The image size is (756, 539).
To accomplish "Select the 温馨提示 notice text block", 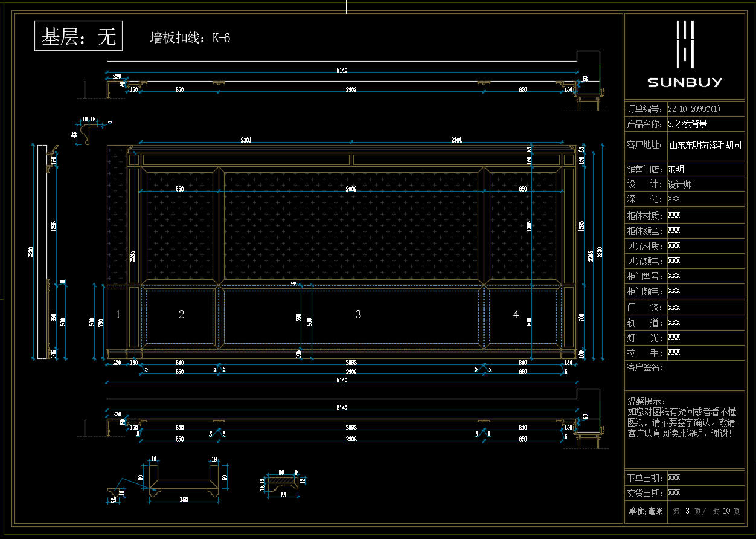I will tap(683, 418).
